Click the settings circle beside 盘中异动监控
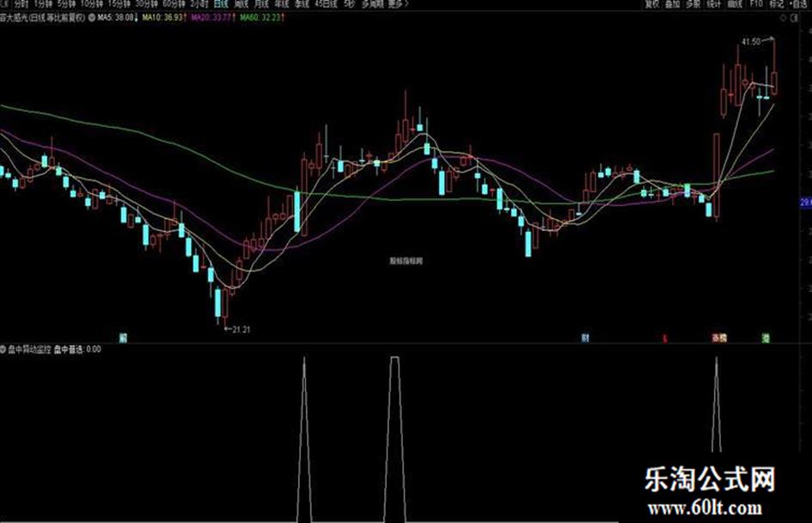The height and width of the screenshot is (523, 812). [3, 350]
